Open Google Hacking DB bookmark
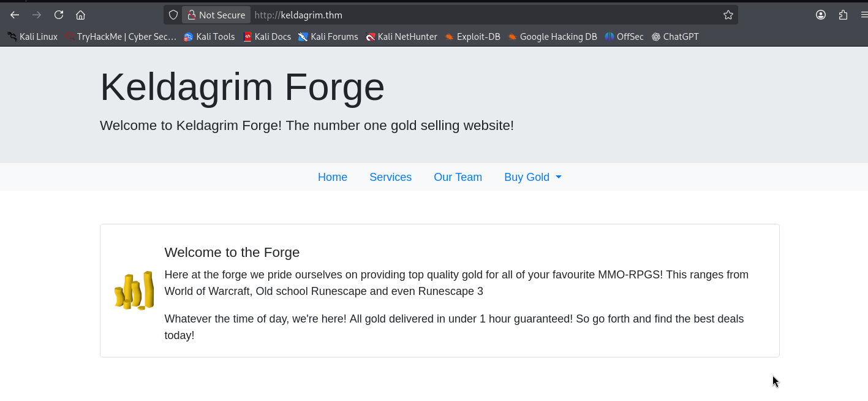The height and width of the screenshot is (401, 868). pyautogui.click(x=552, y=37)
